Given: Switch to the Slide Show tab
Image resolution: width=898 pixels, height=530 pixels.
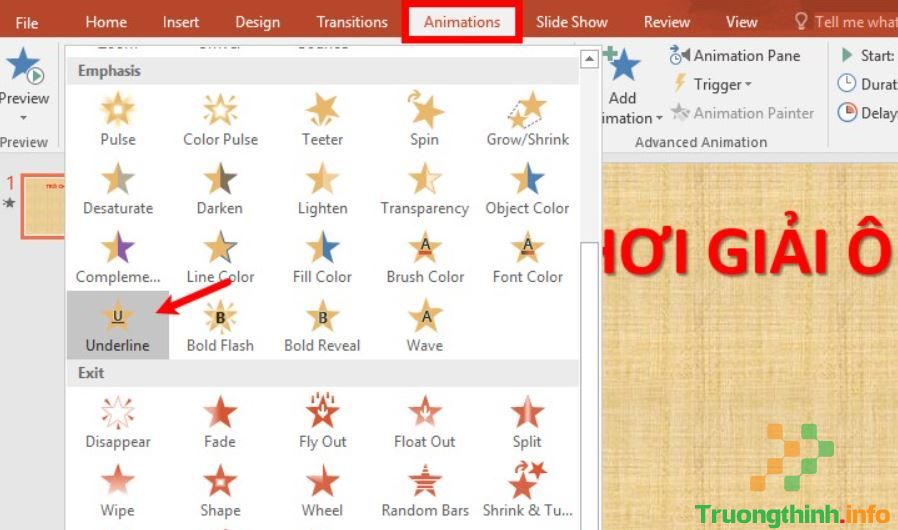Looking at the screenshot, I should (572, 22).
